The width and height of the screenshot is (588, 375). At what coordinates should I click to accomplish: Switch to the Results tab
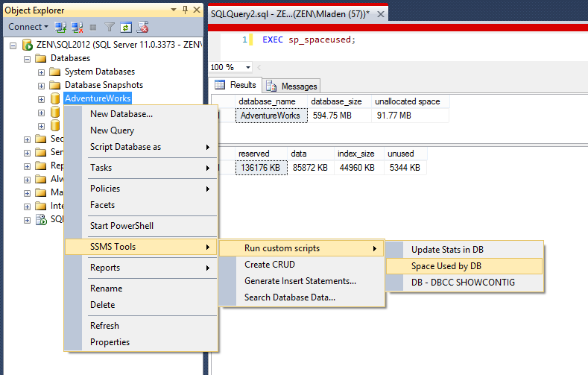click(x=235, y=85)
